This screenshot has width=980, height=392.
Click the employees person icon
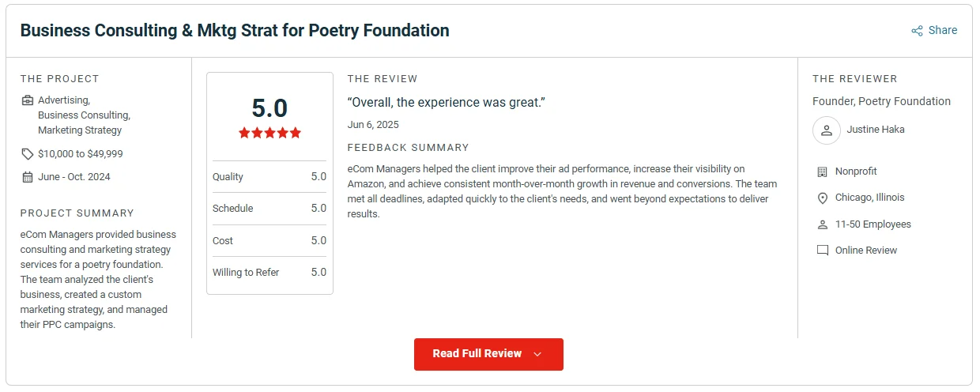point(822,224)
